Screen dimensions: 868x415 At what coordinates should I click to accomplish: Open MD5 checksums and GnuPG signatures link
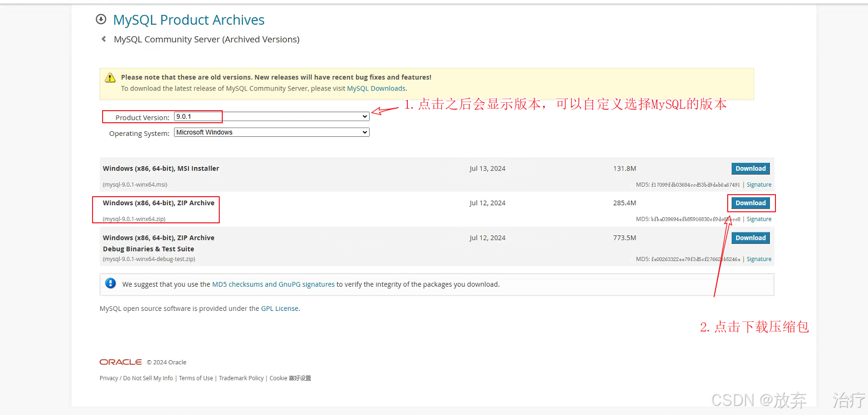273,284
